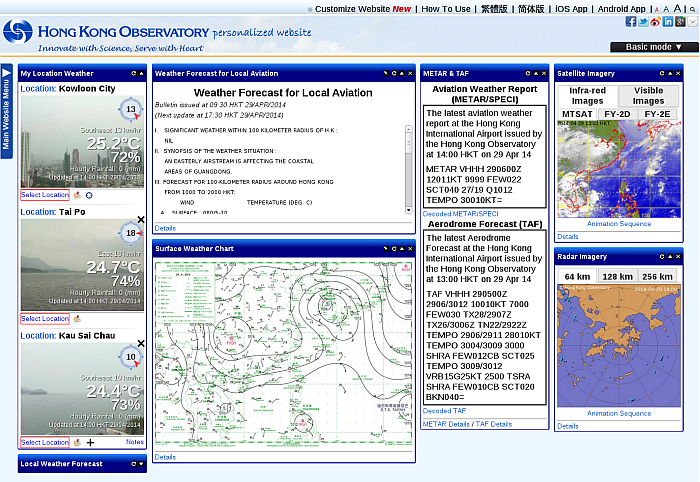Open the Main Website Menu side tab

pyautogui.click(x=7, y=111)
